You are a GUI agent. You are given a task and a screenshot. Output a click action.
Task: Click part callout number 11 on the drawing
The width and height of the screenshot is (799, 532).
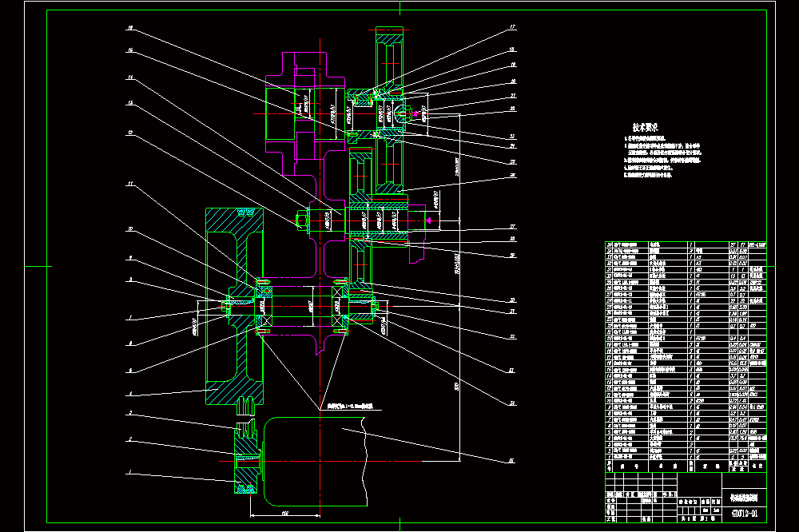[x=130, y=184]
